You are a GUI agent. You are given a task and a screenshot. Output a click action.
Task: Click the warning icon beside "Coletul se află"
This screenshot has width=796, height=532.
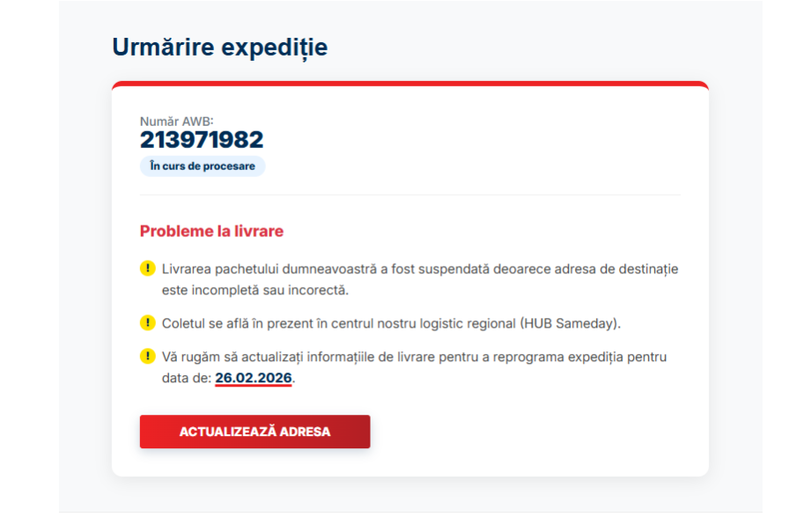[148, 323]
